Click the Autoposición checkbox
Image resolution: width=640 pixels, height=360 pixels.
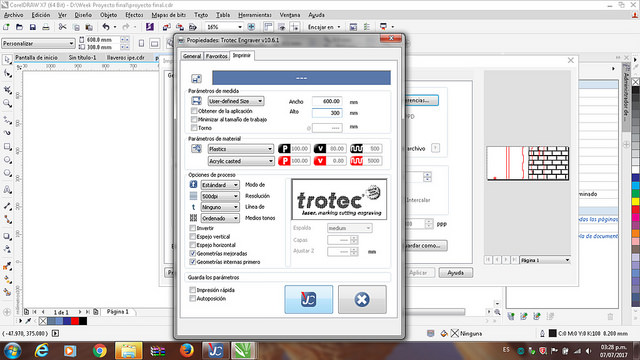point(193,299)
